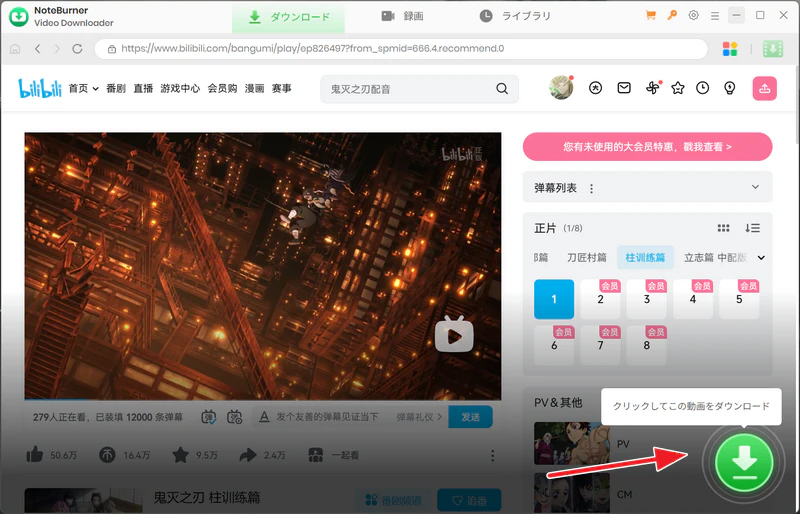The image size is (800, 514).
Task: Toggle episode list sort order
Action: pos(753,228)
